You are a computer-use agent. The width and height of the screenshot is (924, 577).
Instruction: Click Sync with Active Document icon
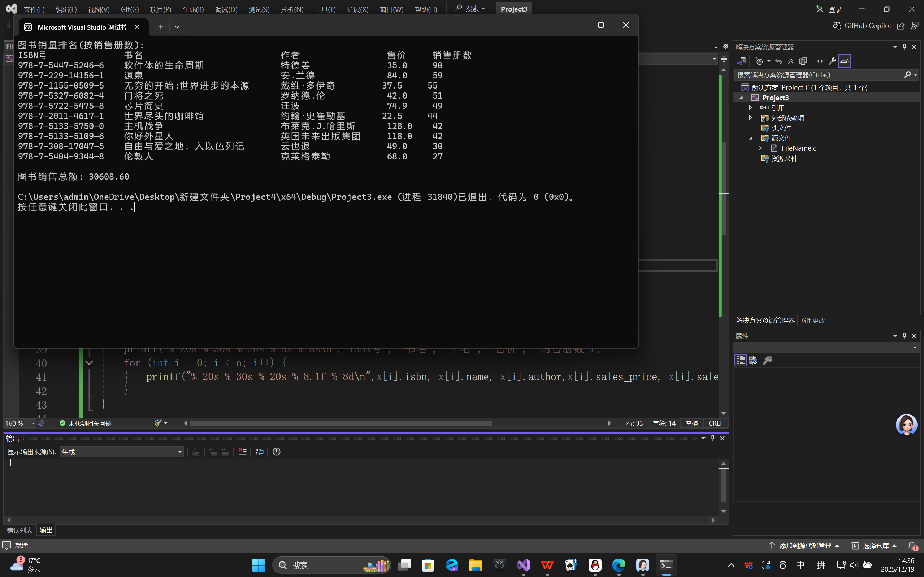click(x=778, y=61)
